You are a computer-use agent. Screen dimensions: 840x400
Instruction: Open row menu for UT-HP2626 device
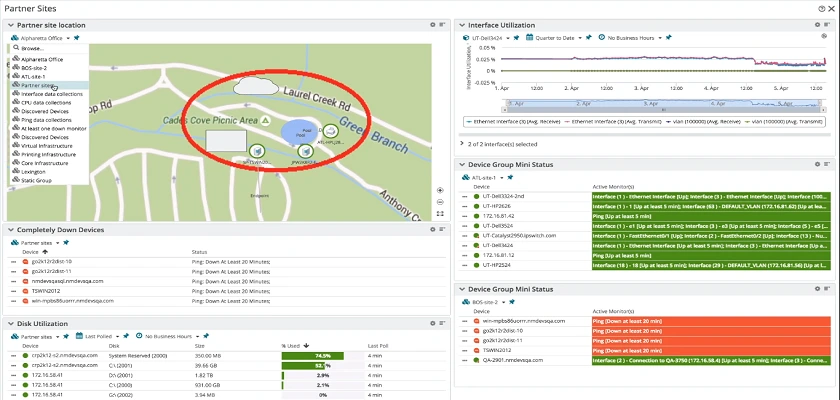pyautogui.click(x=464, y=206)
